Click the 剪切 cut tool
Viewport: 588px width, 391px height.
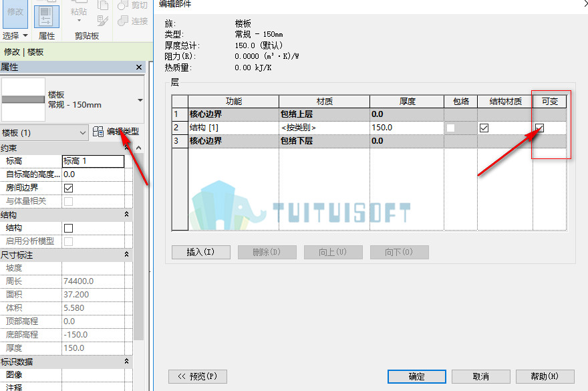coord(133,5)
